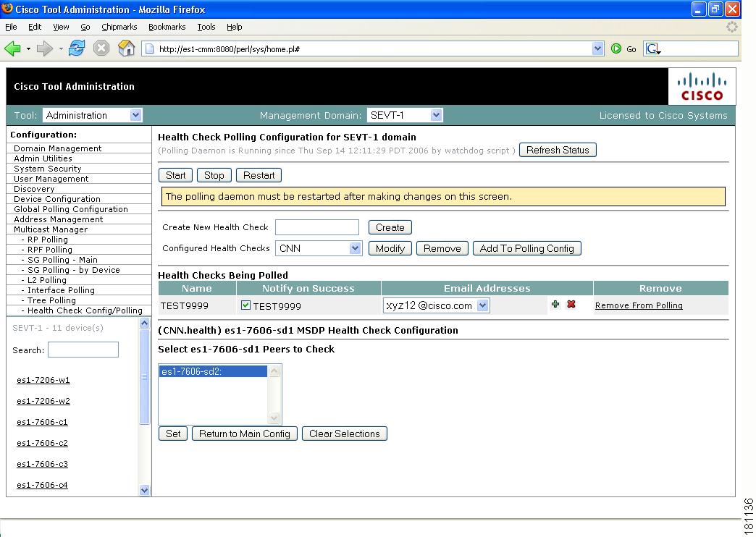Open the Edit menu
Screen dimensions: 756x537
pyautogui.click(x=35, y=27)
